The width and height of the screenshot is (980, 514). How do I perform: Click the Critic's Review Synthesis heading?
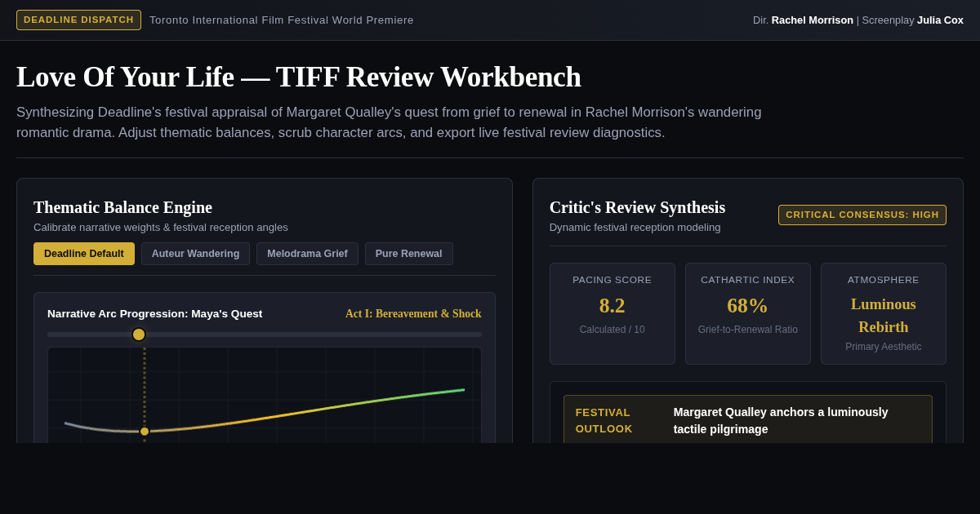tap(637, 207)
